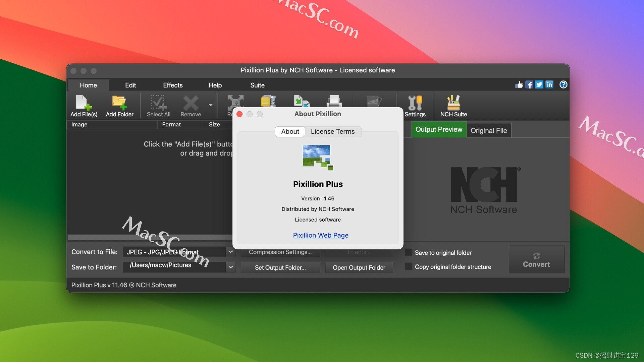Click Set Output Folder button
The height and width of the screenshot is (362, 644).
coord(280,267)
